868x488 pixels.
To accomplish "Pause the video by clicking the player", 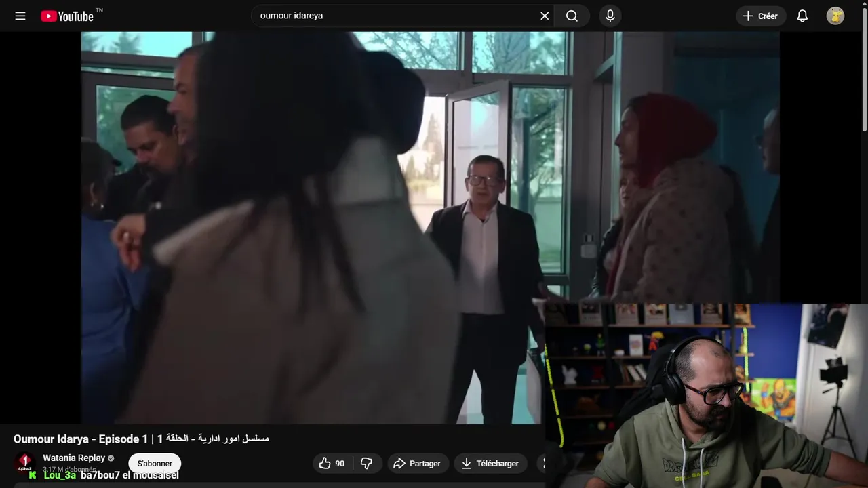I will pos(430,228).
